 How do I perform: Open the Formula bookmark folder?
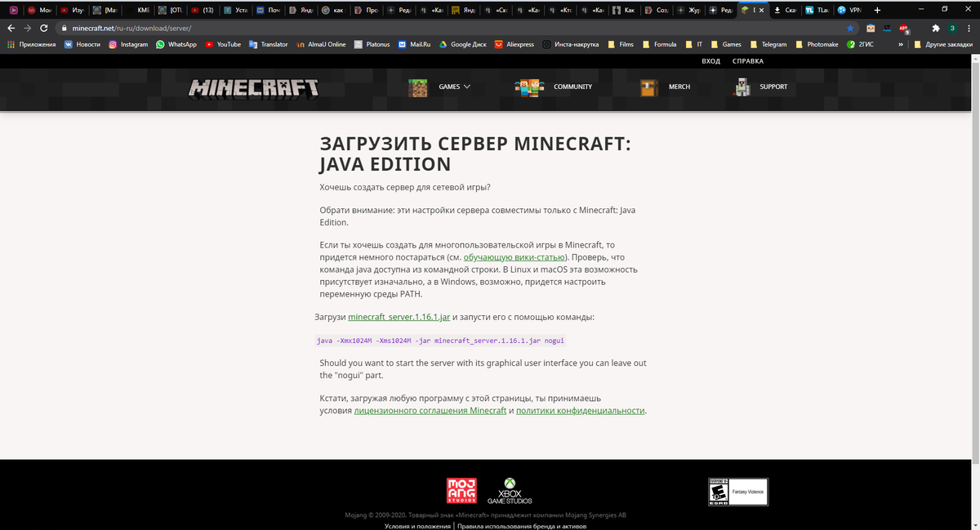point(659,44)
